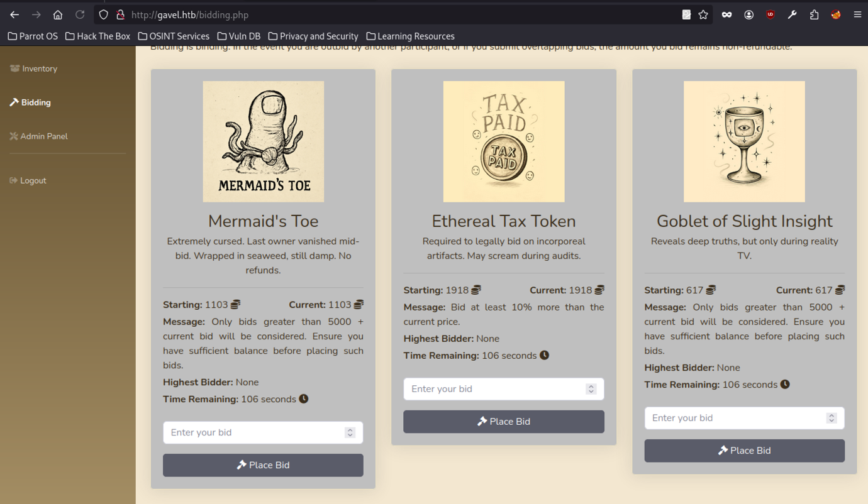Open the Inventory sidebar item
868x504 pixels.
39,68
